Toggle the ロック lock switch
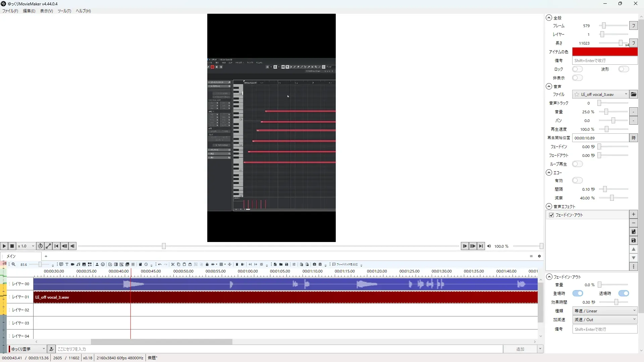 [577, 69]
